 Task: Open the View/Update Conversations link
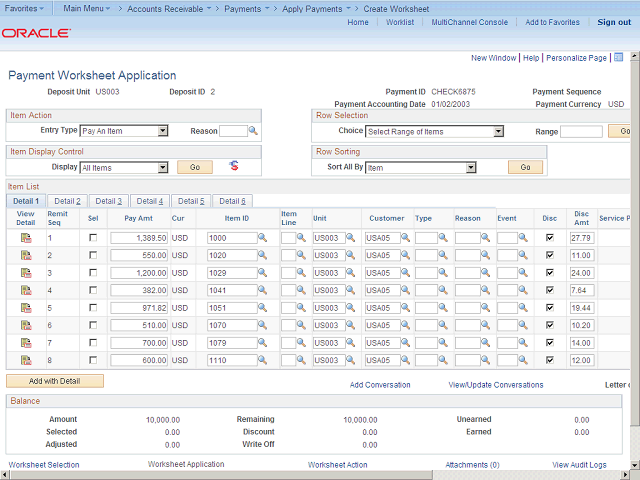tap(496, 385)
